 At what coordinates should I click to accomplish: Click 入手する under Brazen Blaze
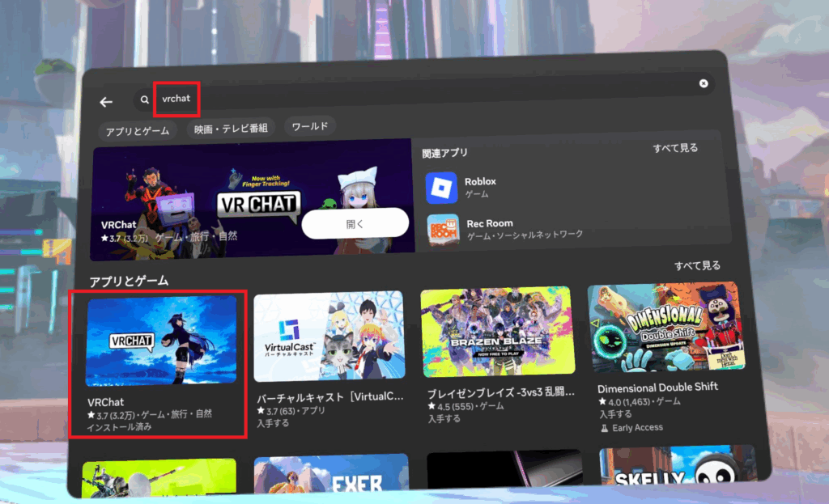tap(444, 418)
